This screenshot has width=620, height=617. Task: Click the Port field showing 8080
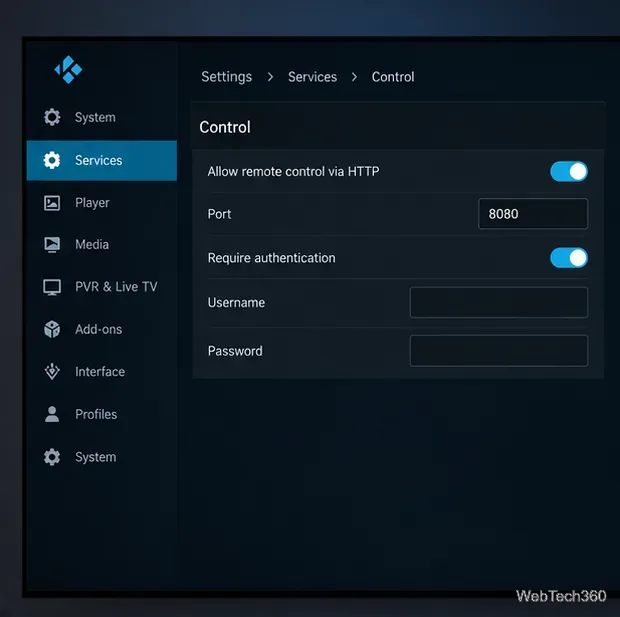[533, 214]
